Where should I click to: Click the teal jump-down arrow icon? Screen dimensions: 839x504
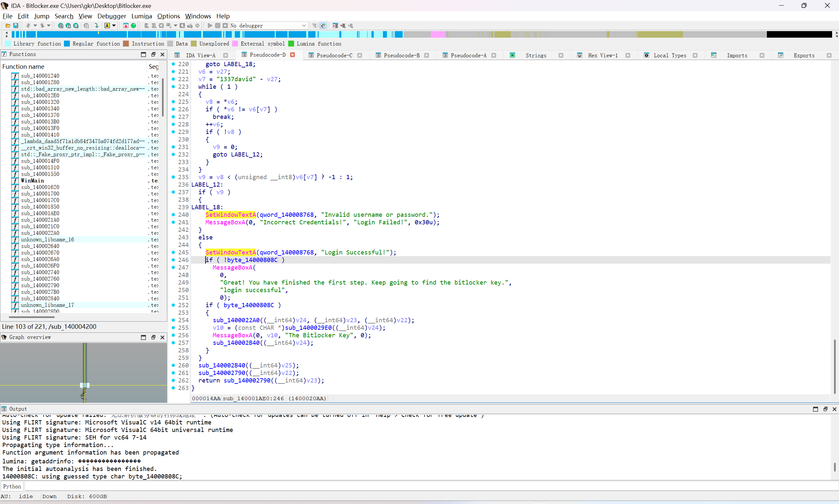coord(96,26)
